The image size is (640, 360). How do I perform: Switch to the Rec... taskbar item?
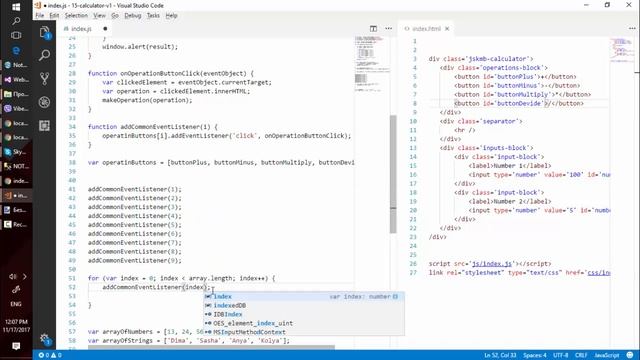tap(16, 224)
